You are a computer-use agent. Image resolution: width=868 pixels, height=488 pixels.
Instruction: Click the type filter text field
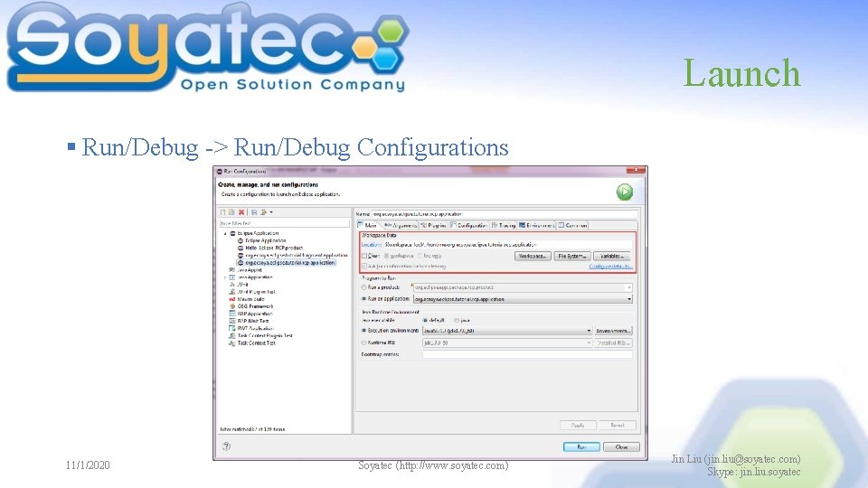[x=285, y=223]
